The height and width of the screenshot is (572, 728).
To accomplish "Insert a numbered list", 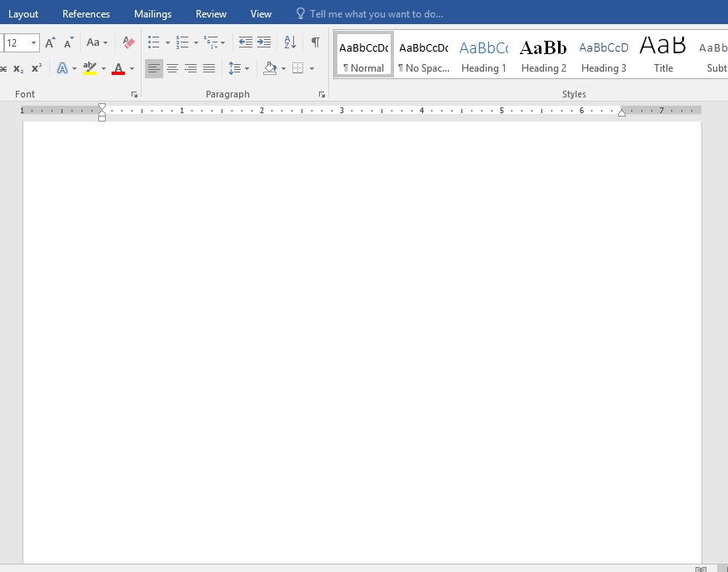I will (x=182, y=42).
